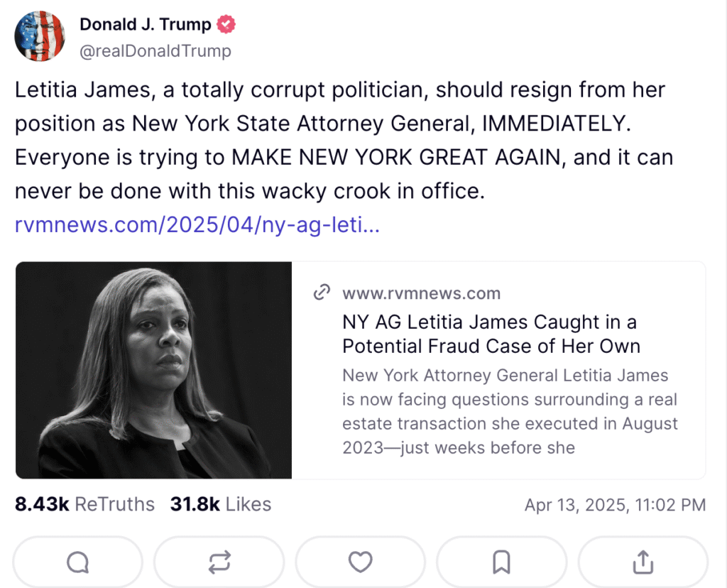This screenshot has width=727, height=588.
Task: Open the share options icon
Action: click(x=643, y=562)
